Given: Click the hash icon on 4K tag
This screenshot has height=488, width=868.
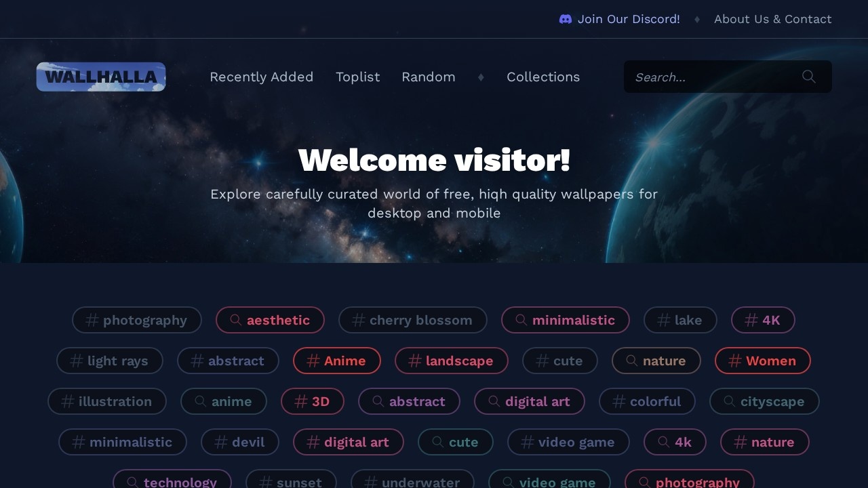Looking at the screenshot, I should coord(751,320).
